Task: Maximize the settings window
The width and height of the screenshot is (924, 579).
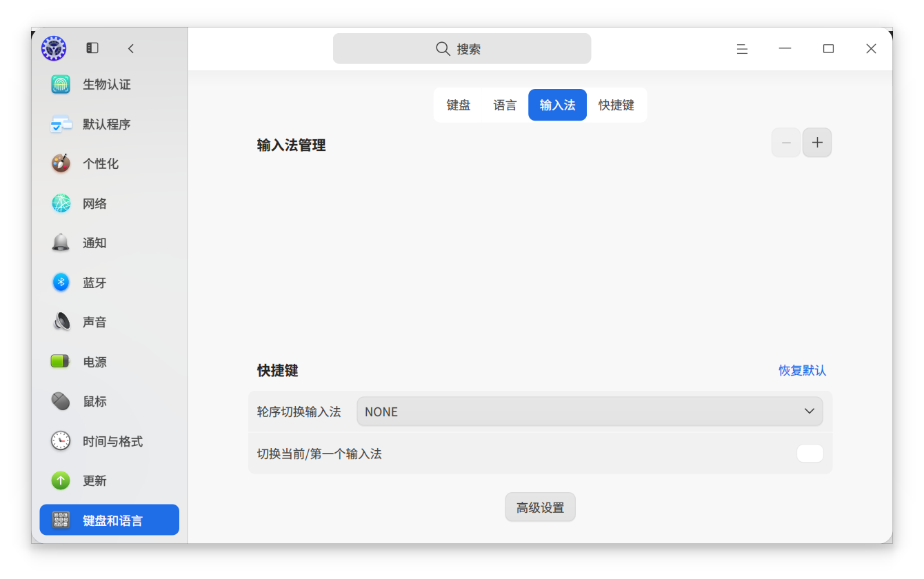Action: point(828,49)
